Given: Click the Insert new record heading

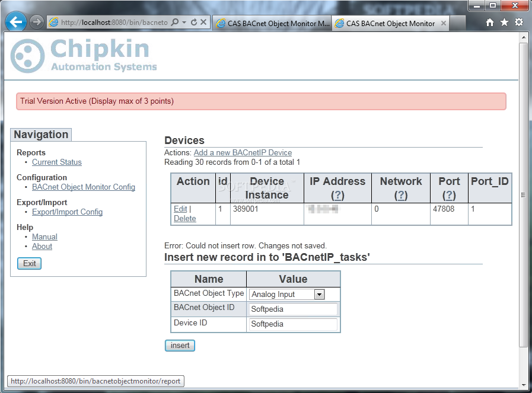Looking at the screenshot, I should tap(267, 257).
